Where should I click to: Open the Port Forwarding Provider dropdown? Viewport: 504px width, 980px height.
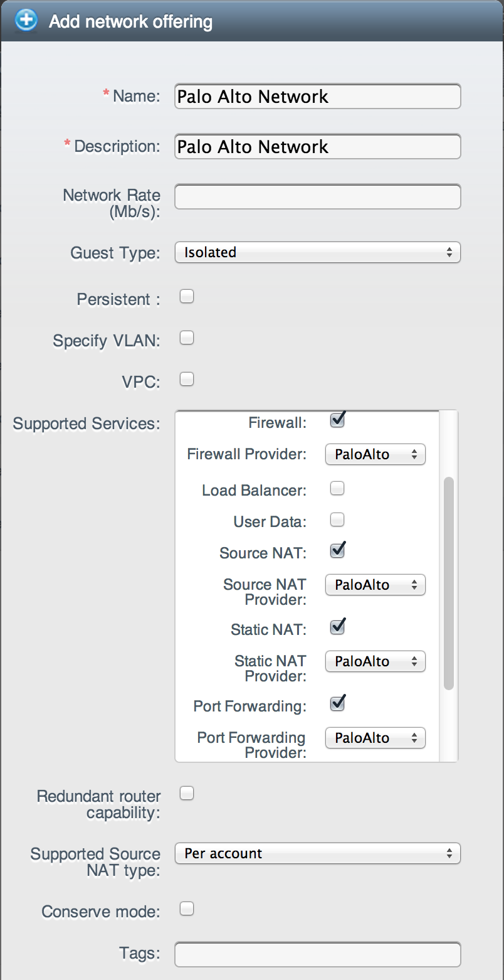[375, 738]
